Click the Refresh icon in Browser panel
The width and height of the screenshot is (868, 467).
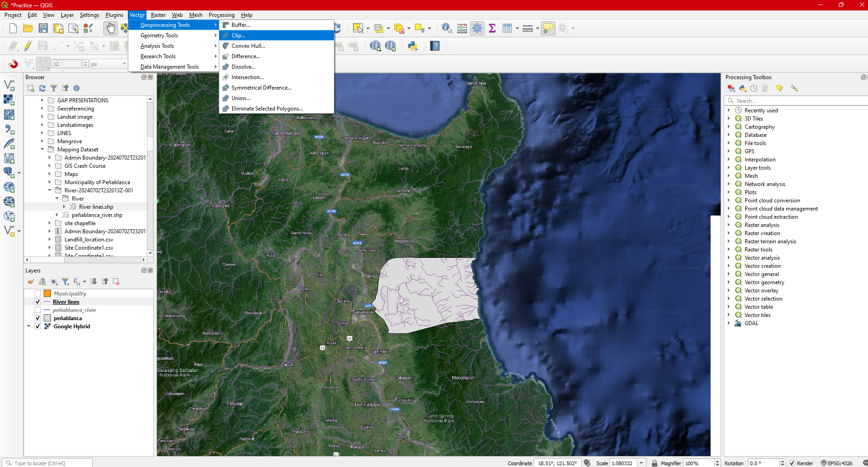[x=42, y=88]
